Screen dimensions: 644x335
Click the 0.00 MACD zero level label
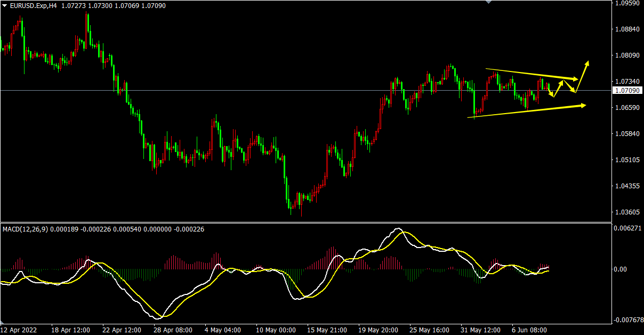(x=620, y=269)
